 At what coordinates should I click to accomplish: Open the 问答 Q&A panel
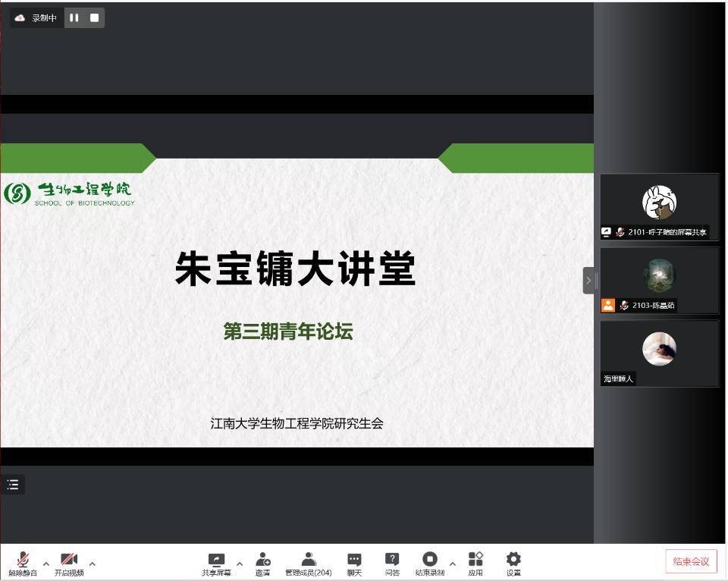click(392, 561)
